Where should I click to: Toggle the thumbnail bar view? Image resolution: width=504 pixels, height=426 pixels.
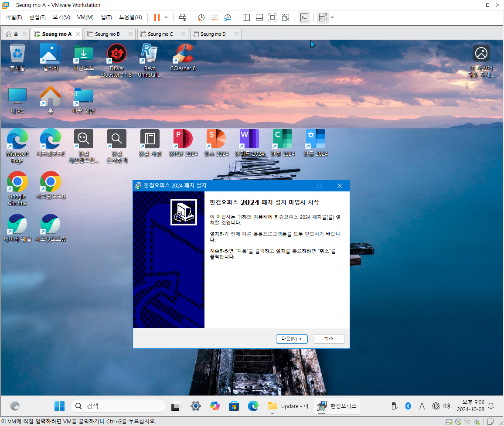259,17
